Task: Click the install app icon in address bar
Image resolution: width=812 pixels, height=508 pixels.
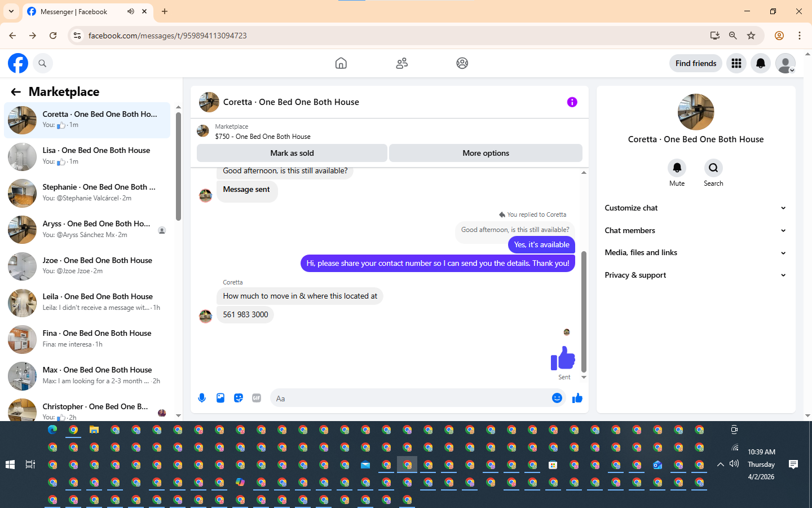Action: 715,36
